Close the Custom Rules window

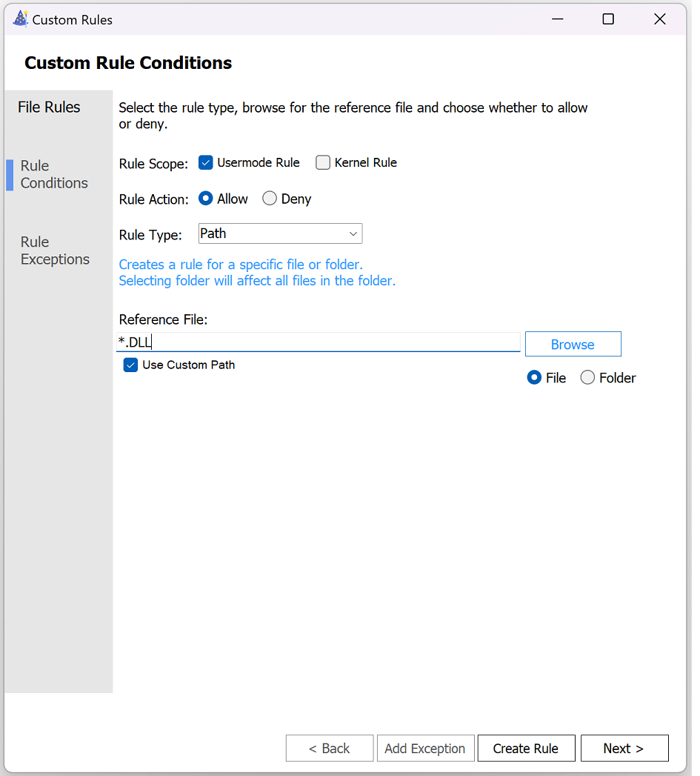pos(659,20)
